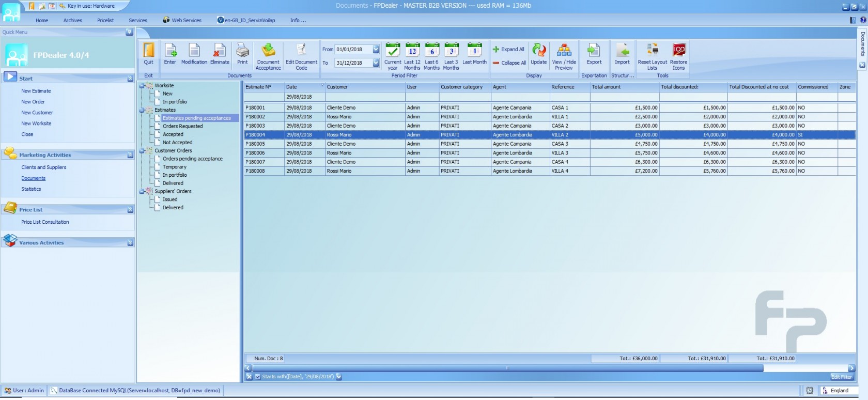Open the Modification tool
868x400 pixels.
click(194, 54)
